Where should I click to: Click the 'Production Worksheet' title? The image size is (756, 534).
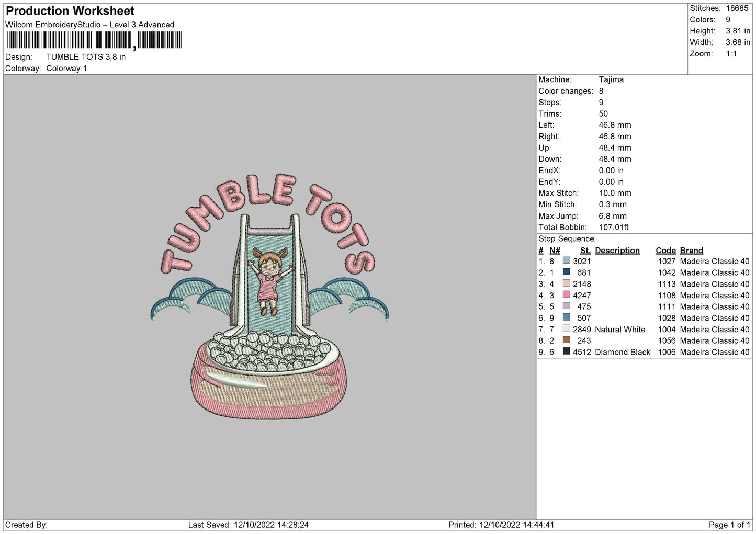click(70, 11)
